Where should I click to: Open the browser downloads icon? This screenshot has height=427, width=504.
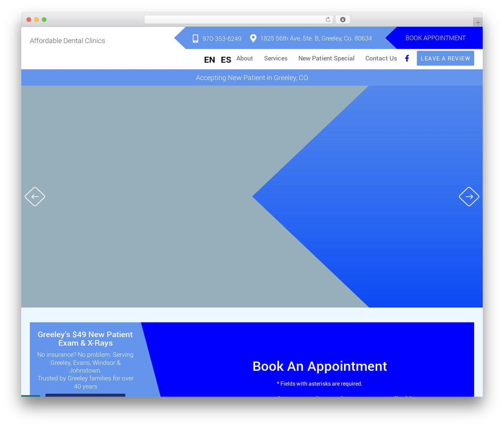(343, 20)
